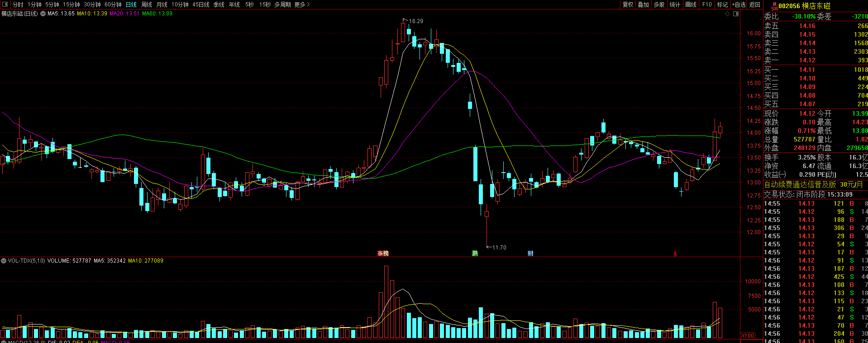The width and height of the screenshot is (868, 343).
Task: Click the MA5: 13.65 label
Action: tap(61, 14)
